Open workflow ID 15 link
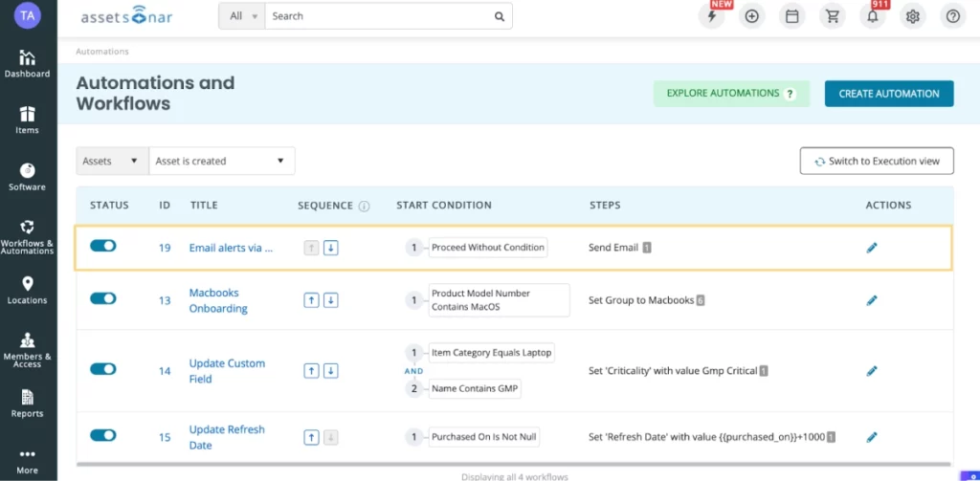The image size is (980, 481). [x=165, y=437]
